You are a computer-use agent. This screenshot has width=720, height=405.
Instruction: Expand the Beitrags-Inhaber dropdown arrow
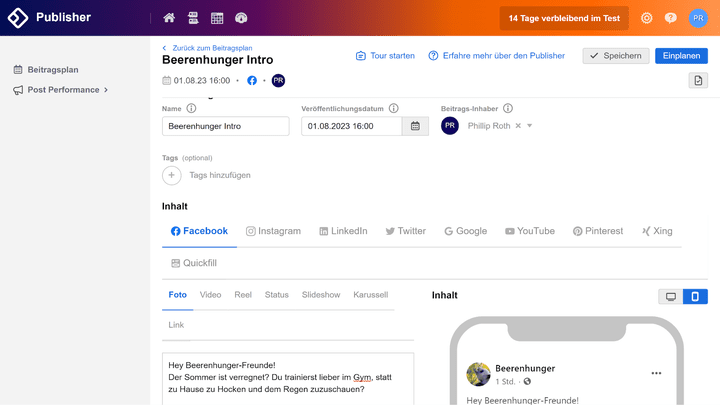(x=529, y=126)
